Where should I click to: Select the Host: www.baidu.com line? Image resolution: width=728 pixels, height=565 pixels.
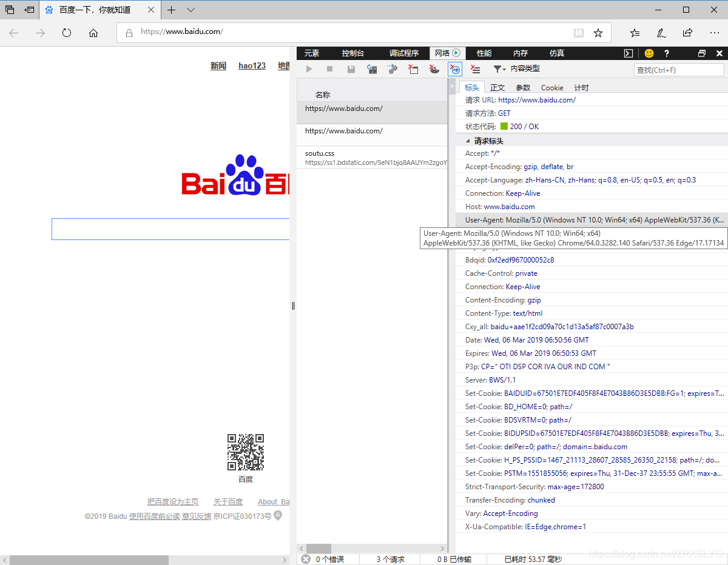pyautogui.click(x=591, y=207)
